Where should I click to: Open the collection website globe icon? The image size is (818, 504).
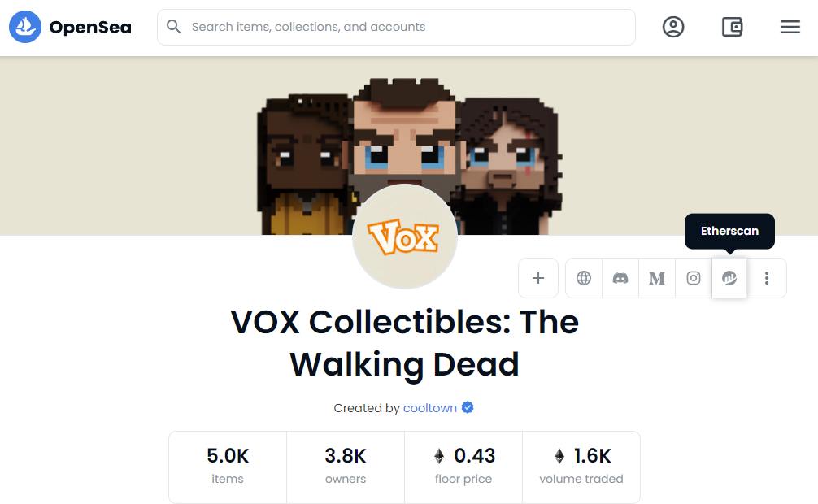(x=584, y=278)
